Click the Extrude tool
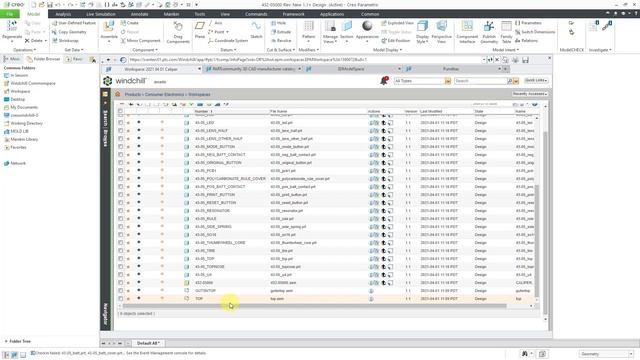This screenshot has width=640, height=360. click(281, 32)
